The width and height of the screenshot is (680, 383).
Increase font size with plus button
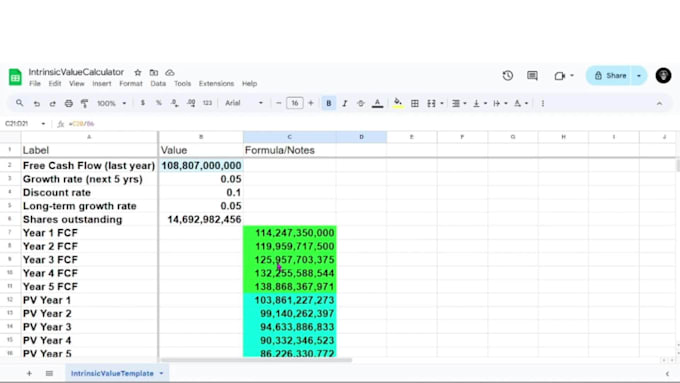[x=311, y=103]
